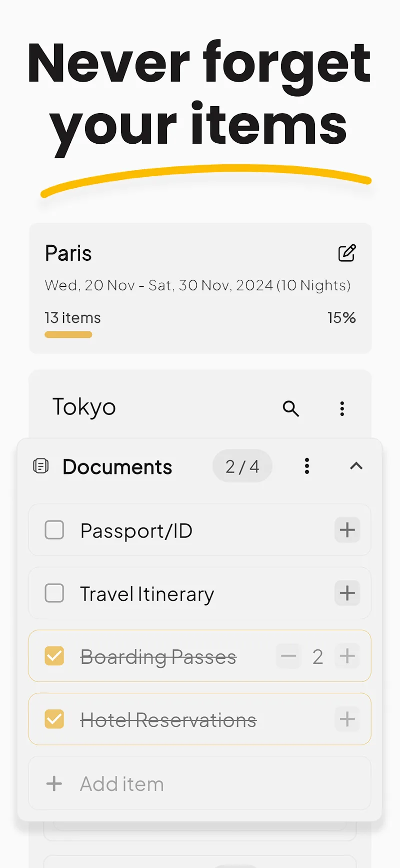The width and height of the screenshot is (400, 868).
Task: Click the Documents category list icon
Action: (41, 466)
